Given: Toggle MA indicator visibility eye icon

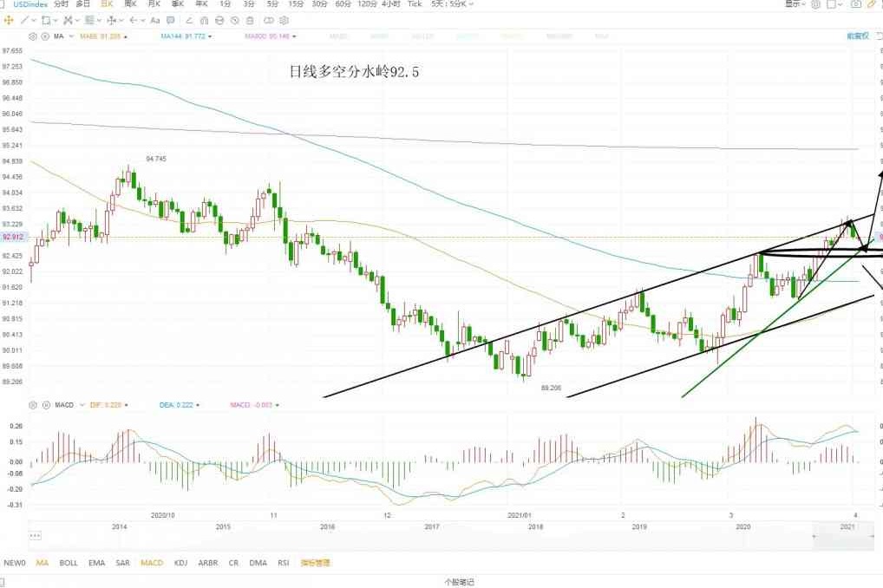Looking at the screenshot, I should click(45, 36).
